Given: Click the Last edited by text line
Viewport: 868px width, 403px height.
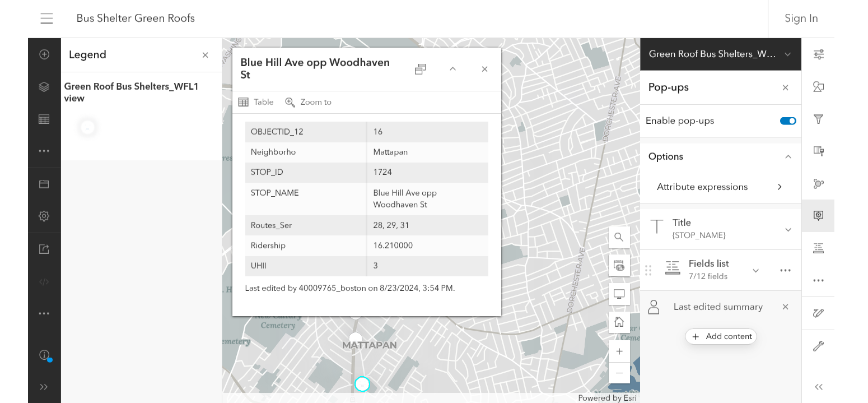Looking at the screenshot, I should [350, 288].
